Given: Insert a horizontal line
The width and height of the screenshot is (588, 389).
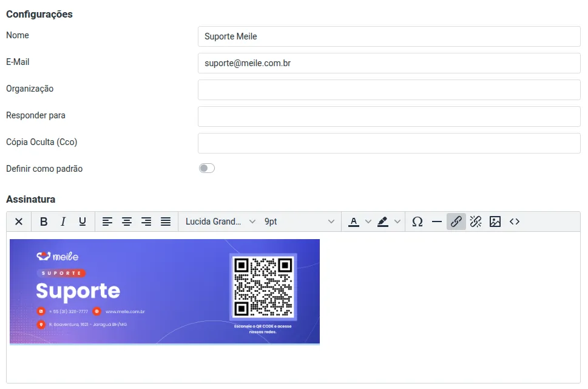Looking at the screenshot, I should click(437, 222).
